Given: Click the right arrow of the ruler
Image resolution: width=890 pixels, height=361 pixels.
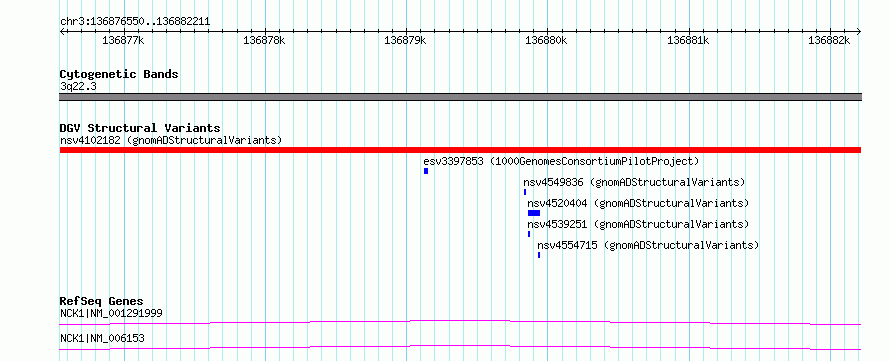Looking at the screenshot, I should [x=858, y=32].
